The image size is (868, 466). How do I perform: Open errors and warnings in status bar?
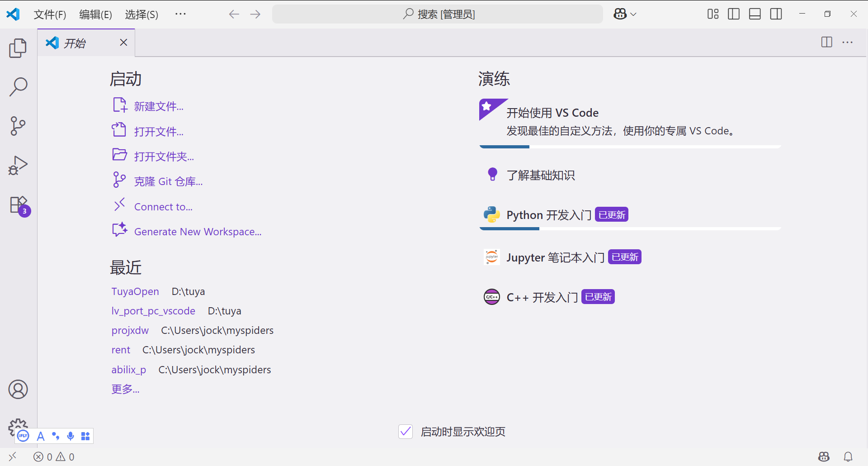tap(54, 457)
